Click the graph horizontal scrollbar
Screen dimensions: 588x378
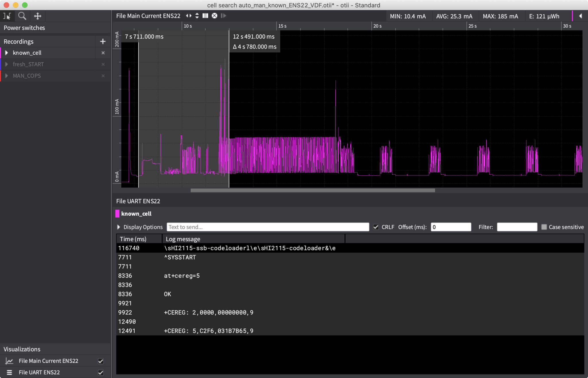[313, 190]
